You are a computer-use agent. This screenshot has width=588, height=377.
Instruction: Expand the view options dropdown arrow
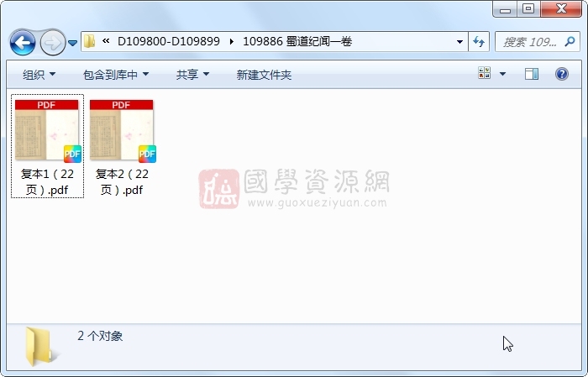point(502,74)
